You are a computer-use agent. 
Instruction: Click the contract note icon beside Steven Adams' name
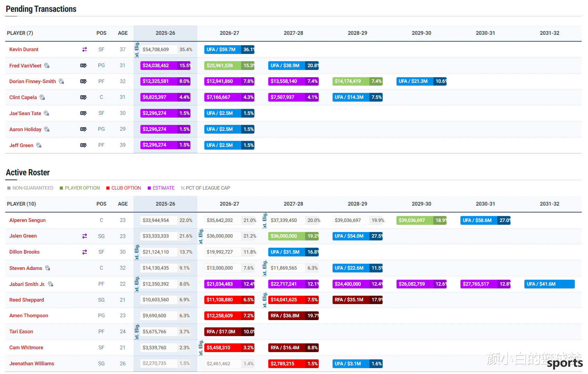point(48,268)
